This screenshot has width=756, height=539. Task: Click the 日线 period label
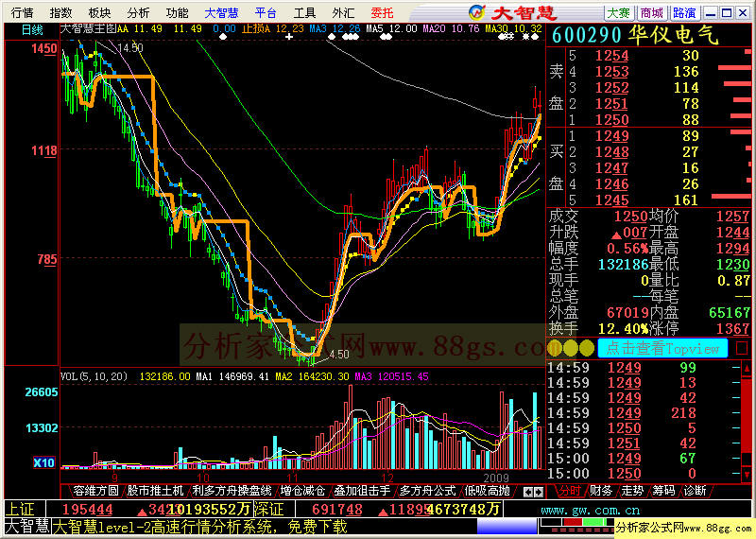(x=32, y=30)
